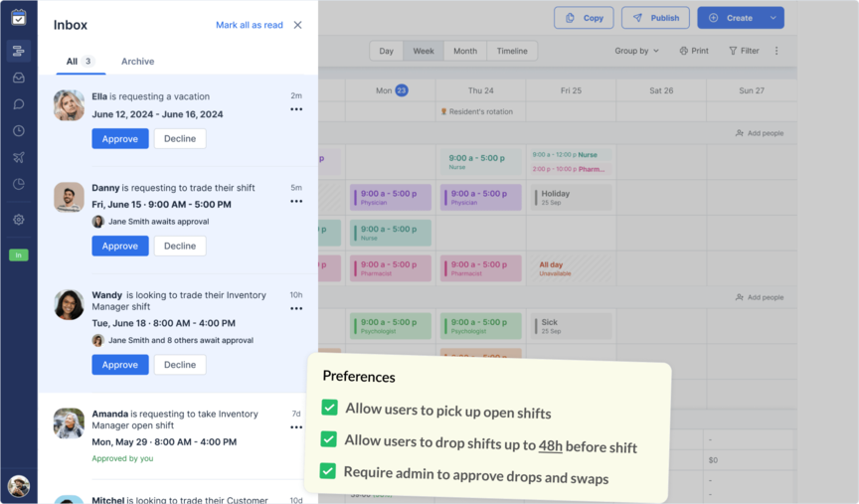Screen dimensions: 859x504
Task: Open three-dot menu on Ella's request
Action: (296, 109)
